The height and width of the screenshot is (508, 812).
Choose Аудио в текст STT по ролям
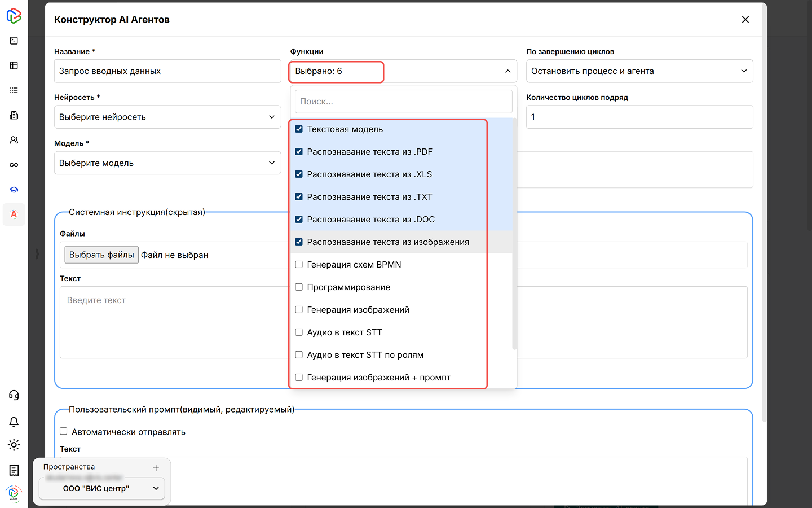point(299,355)
